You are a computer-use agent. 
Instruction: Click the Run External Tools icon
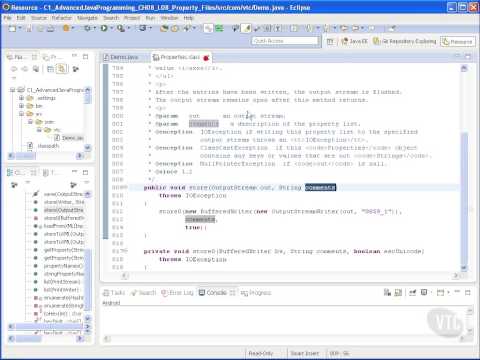121,28
